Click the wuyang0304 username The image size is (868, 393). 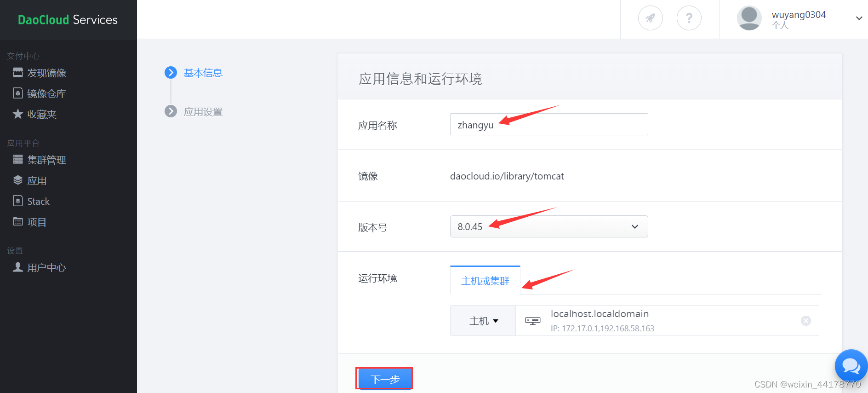[799, 15]
